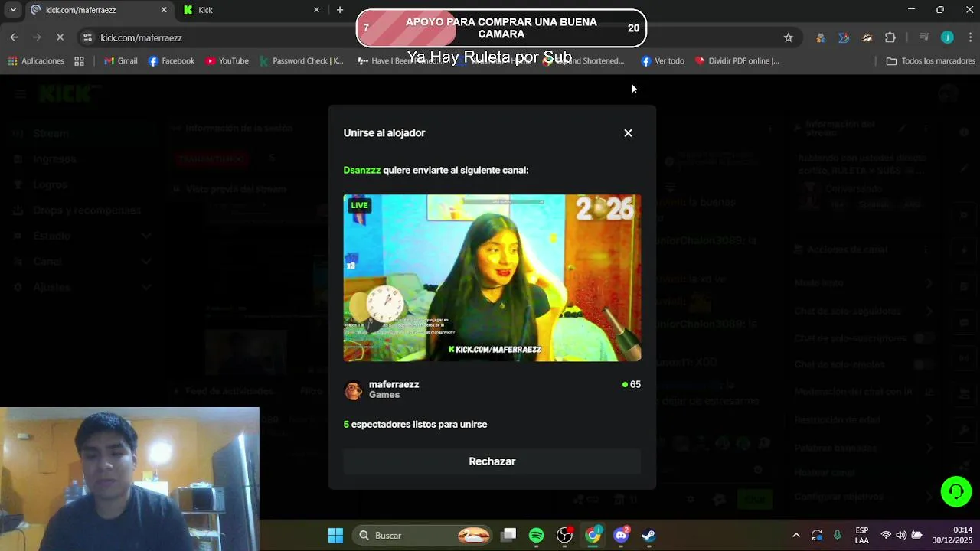
Task: Open the YouTube bookmark
Action: pyautogui.click(x=227, y=61)
